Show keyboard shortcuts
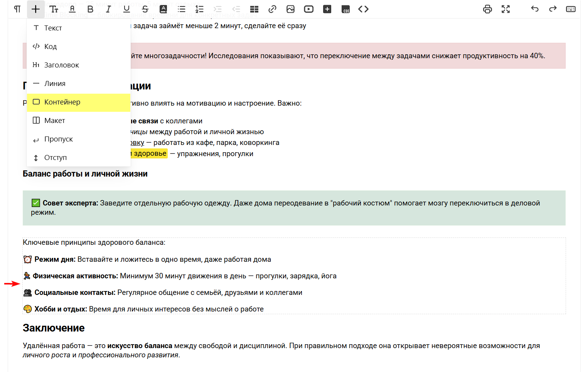Image resolution: width=588 pixels, height=372 pixels. (571, 9)
